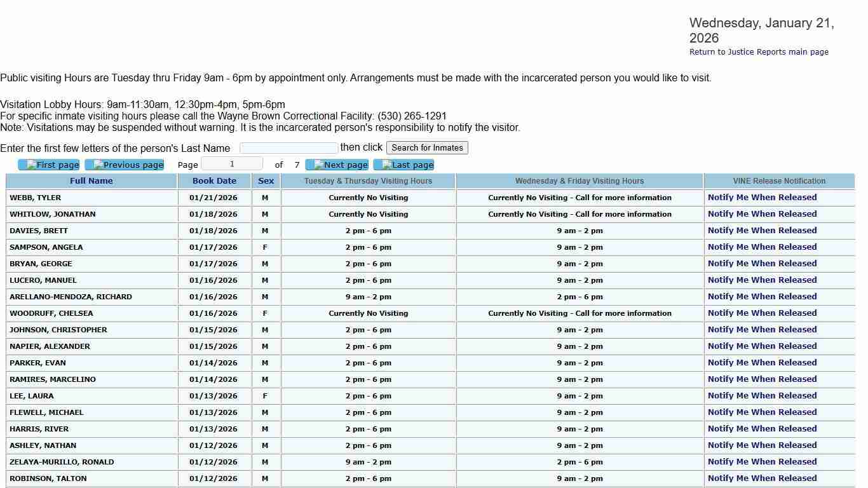The width and height of the screenshot is (868, 488).
Task: Open Return to Justice Reports main page
Action: coord(759,52)
